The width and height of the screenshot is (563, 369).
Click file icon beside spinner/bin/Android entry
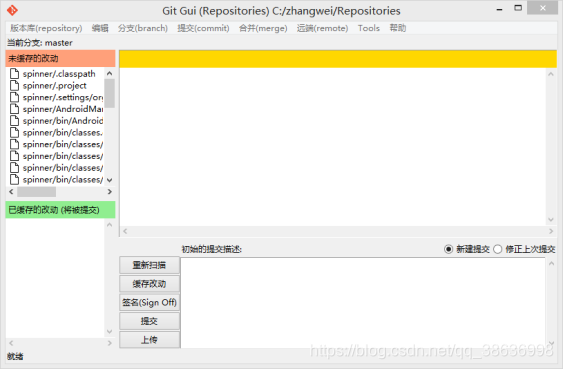pos(14,121)
